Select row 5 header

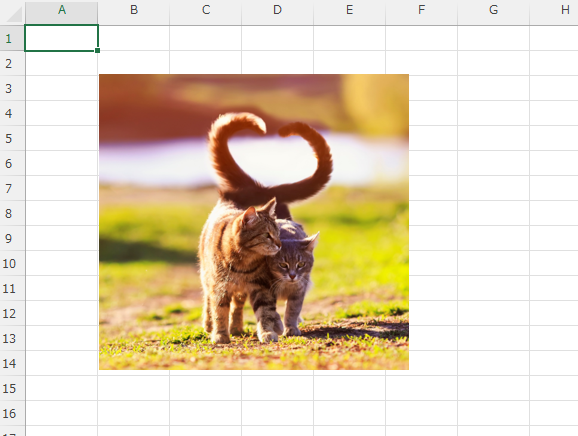[12, 138]
